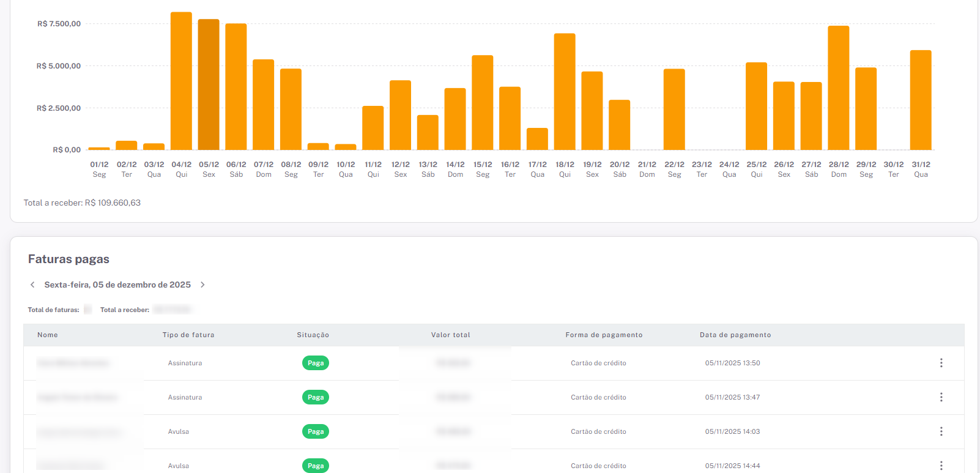Advance to the next day with right chevron
This screenshot has height=473, width=980.
click(x=202, y=285)
